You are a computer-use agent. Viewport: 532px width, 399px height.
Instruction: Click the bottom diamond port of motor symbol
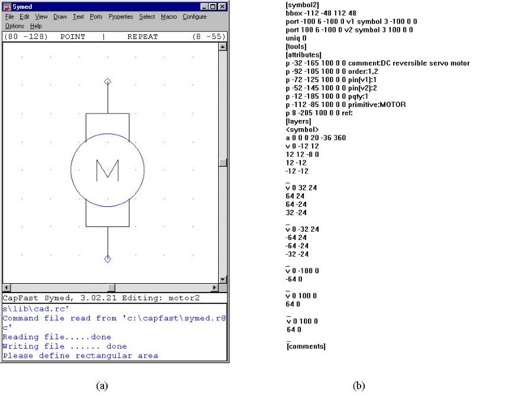tap(108, 259)
